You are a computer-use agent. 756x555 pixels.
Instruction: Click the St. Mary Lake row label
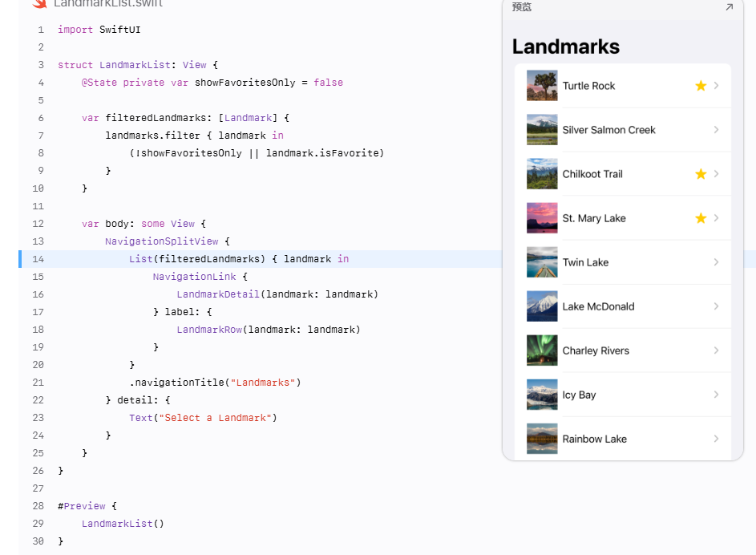594,218
